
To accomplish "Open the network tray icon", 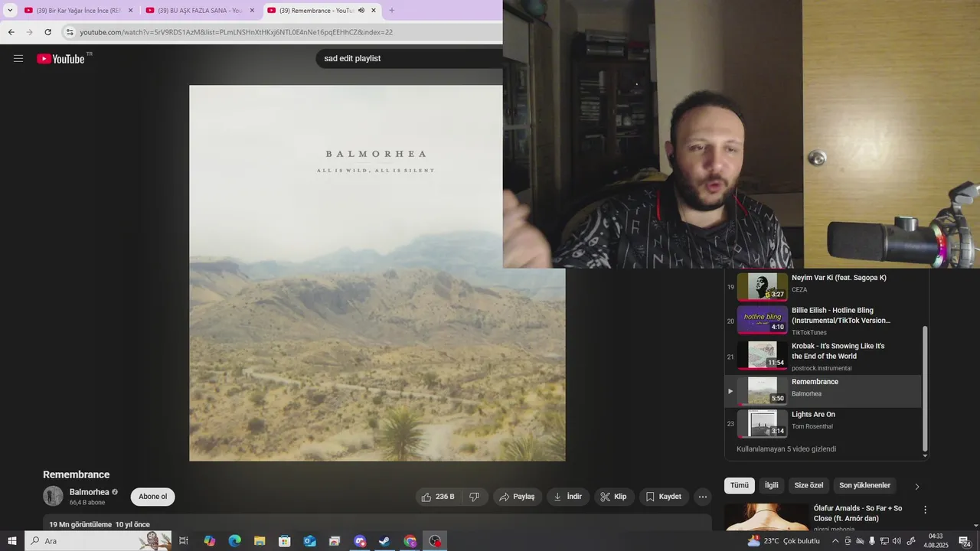I will click(x=884, y=541).
